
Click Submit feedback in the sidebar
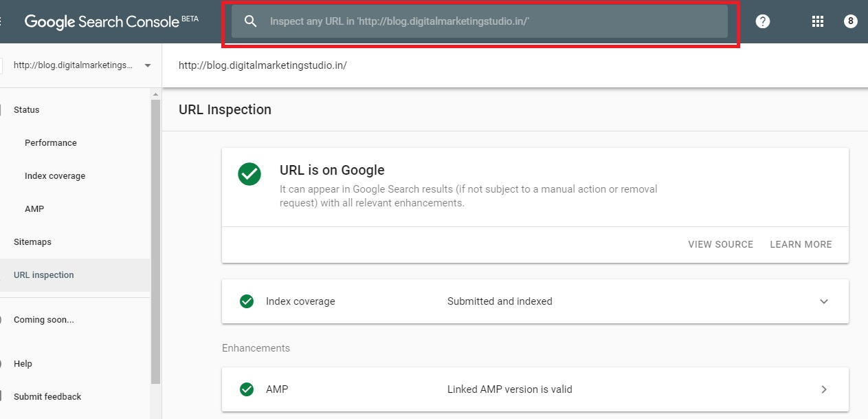click(x=47, y=397)
